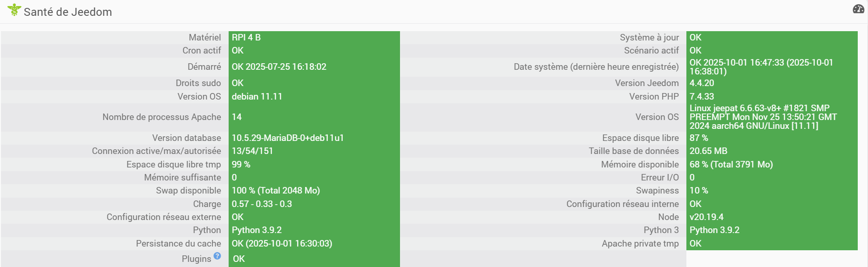Click the Node v20.19.4 value
The width and height of the screenshot is (868, 267).
click(x=706, y=217)
